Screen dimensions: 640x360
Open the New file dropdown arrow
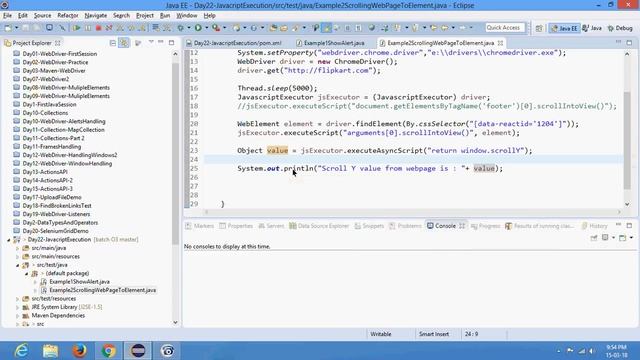16,28
